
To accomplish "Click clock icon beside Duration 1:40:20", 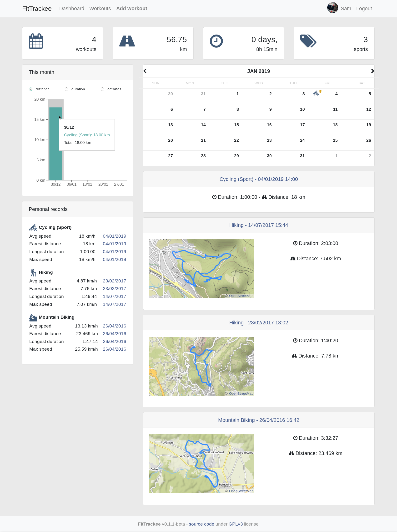I will coord(295,341).
